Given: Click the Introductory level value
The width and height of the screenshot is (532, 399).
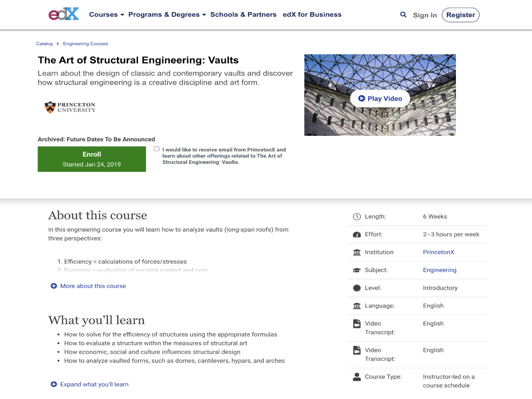Looking at the screenshot, I should pos(440,288).
